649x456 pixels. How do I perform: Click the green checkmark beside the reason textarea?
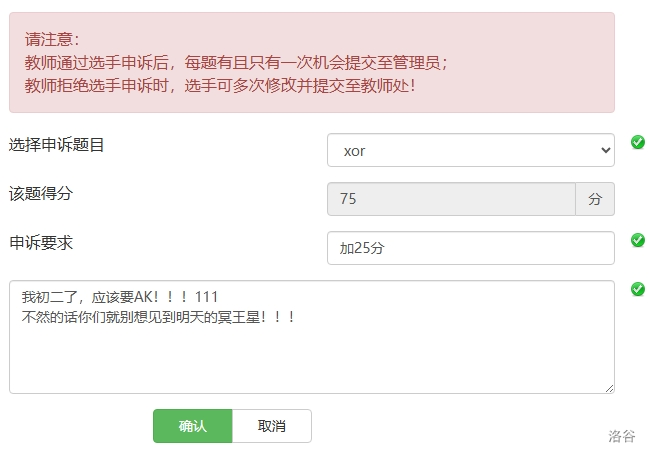pyautogui.click(x=638, y=289)
